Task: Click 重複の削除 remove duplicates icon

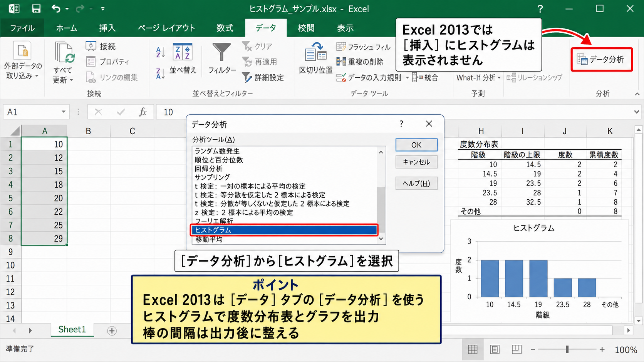Action: tap(341, 62)
